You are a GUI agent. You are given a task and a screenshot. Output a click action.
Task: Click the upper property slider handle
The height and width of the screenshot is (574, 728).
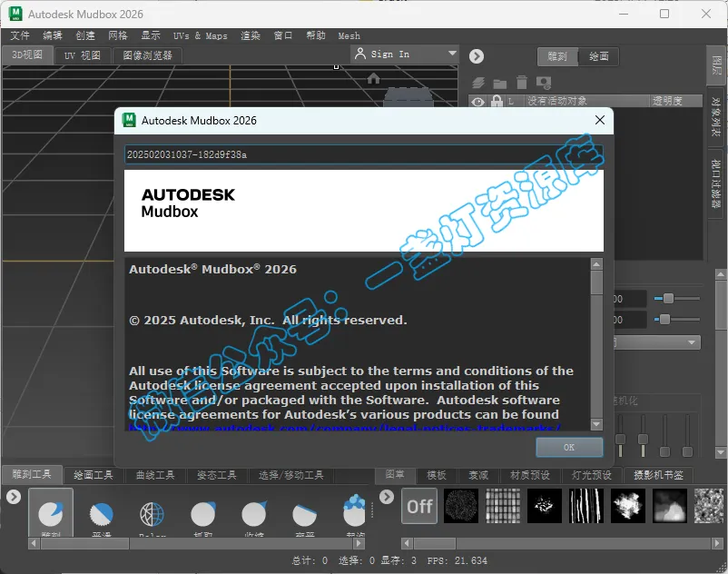pyautogui.click(x=668, y=298)
